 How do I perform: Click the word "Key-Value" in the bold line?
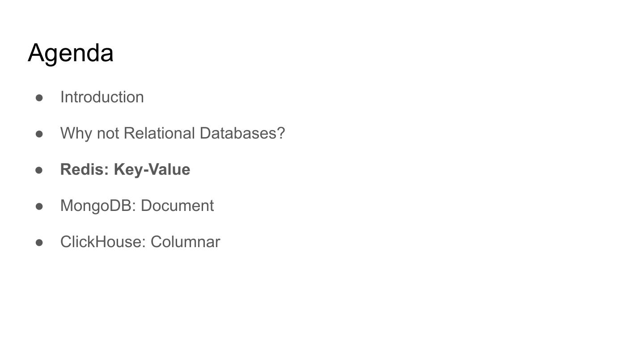coord(152,169)
